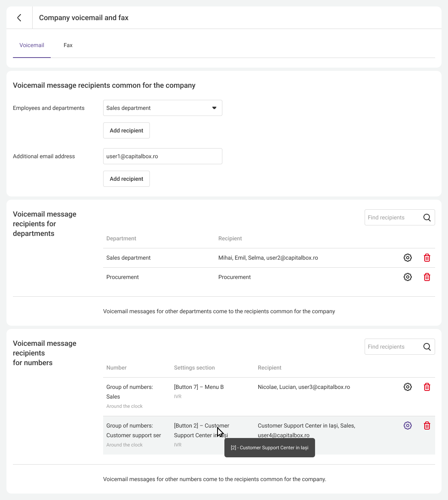Add recipient for selected Sales department
448x500 pixels.
tap(127, 130)
